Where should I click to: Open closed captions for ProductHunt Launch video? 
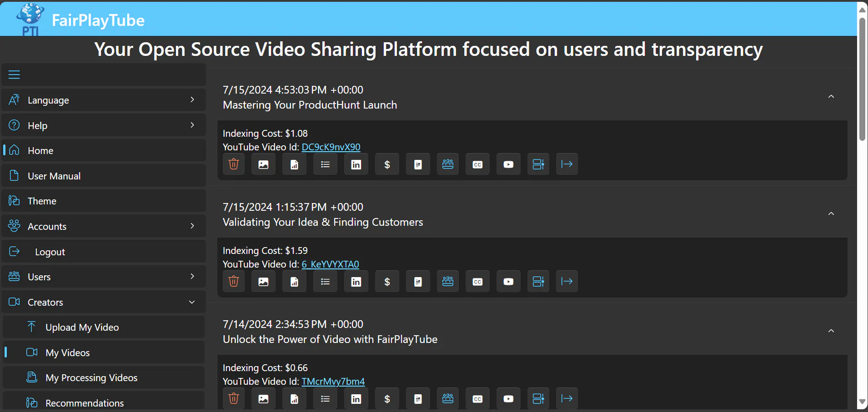[x=477, y=164]
